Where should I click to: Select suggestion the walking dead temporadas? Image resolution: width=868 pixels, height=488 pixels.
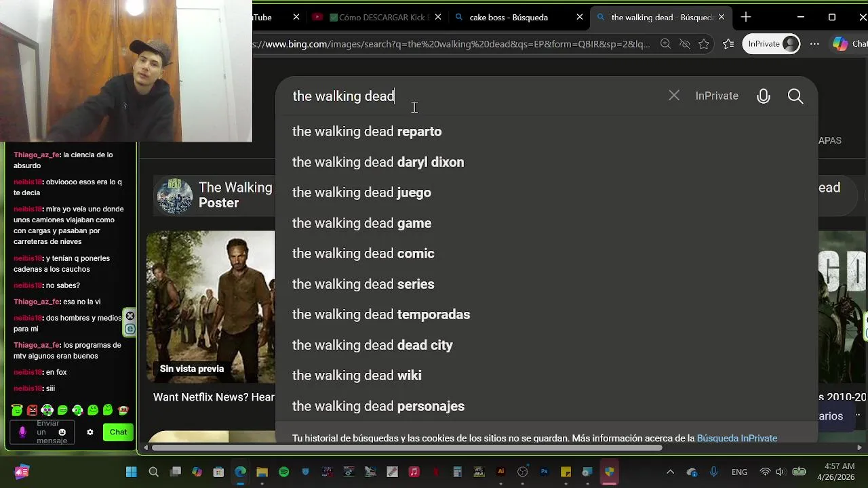tap(547, 314)
